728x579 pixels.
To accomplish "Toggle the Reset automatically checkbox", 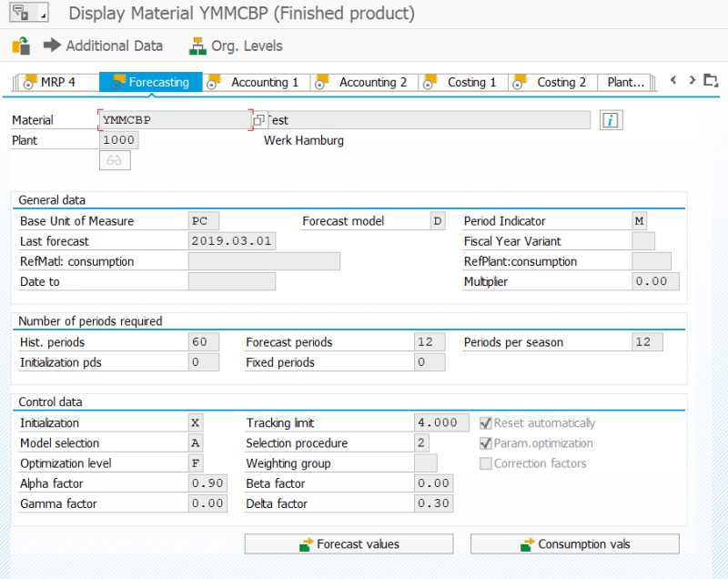I will click(486, 423).
